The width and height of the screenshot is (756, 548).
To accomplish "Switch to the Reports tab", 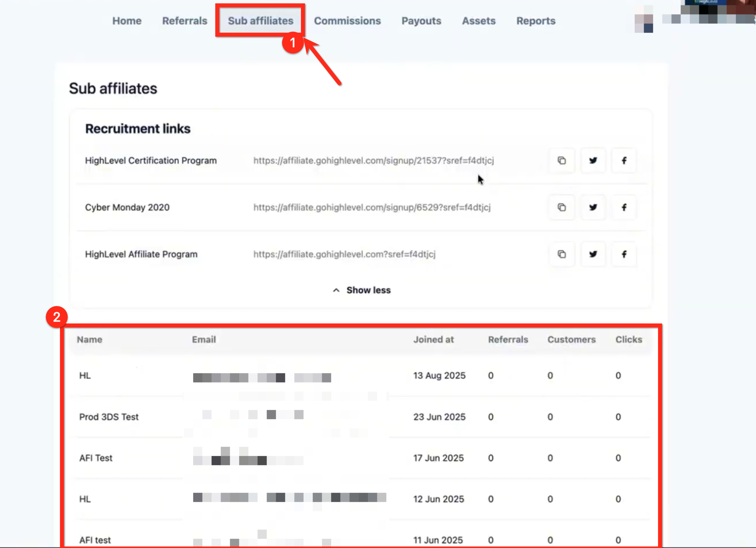I will [536, 21].
